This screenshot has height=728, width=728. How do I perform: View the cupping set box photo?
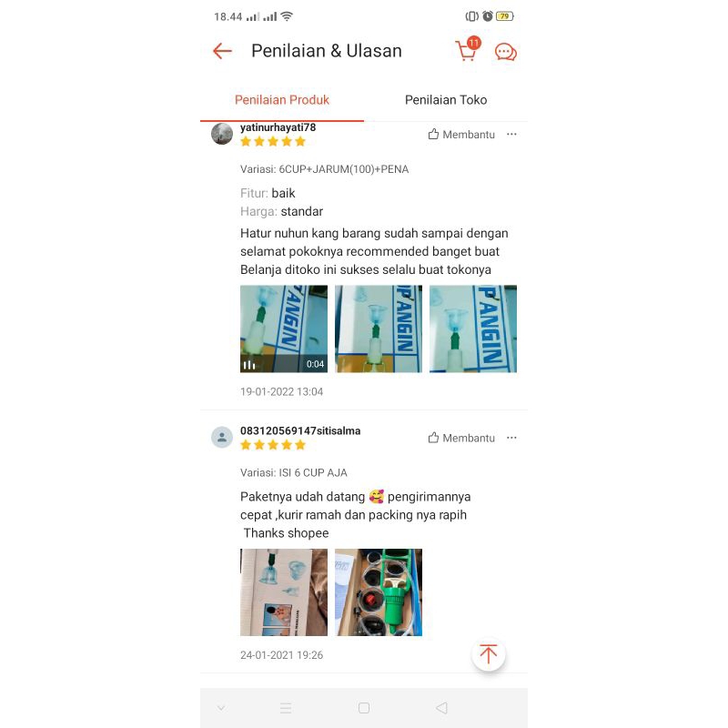[x=284, y=592]
